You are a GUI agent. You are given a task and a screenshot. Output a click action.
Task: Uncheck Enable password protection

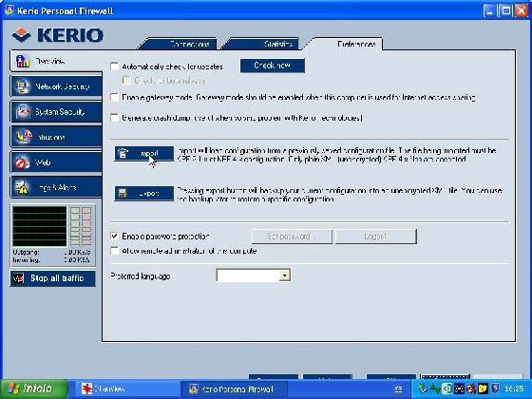tap(115, 236)
